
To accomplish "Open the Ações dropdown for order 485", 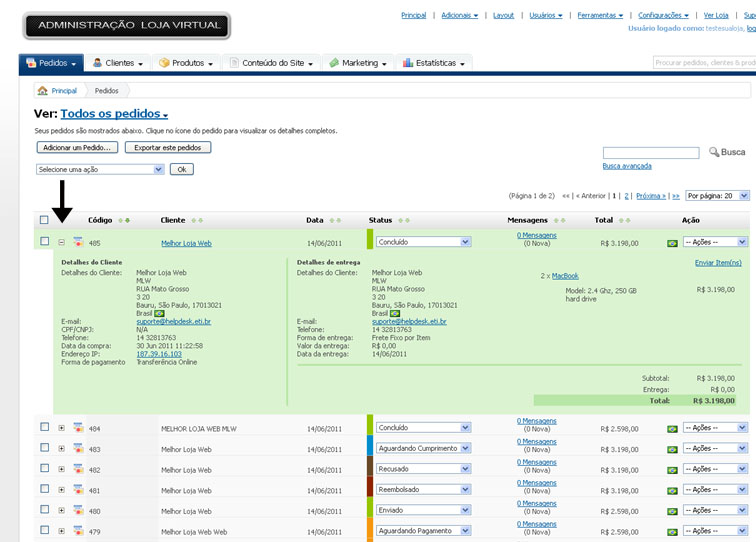I will (715, 242).
